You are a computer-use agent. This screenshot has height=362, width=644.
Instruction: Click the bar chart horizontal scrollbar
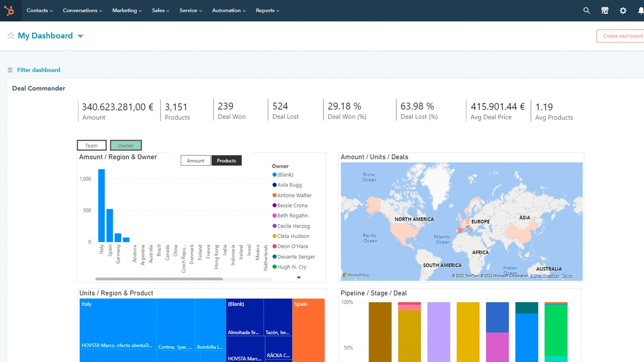(159, 279)
